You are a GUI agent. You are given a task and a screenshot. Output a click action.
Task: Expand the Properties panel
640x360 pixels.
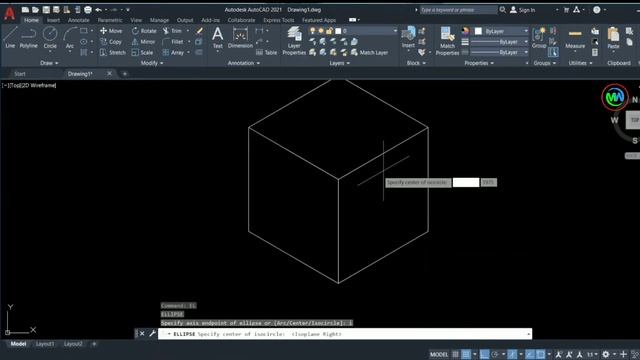tap(479, 63)
